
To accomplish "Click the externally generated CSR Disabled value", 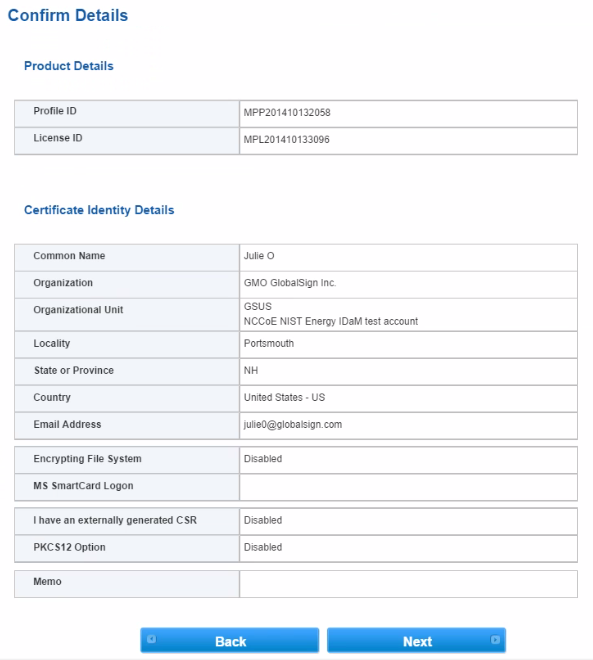I will click(x=263, y=520).
